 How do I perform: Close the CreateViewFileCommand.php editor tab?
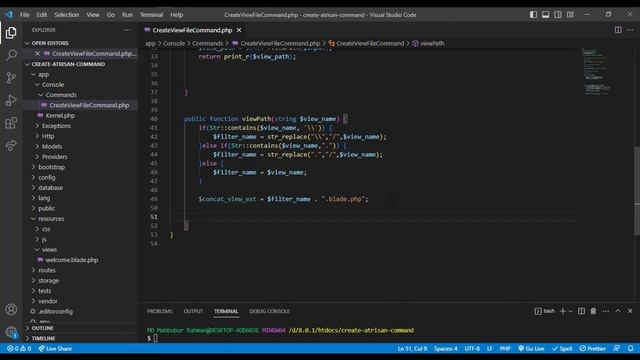click(x=239, y=30)
